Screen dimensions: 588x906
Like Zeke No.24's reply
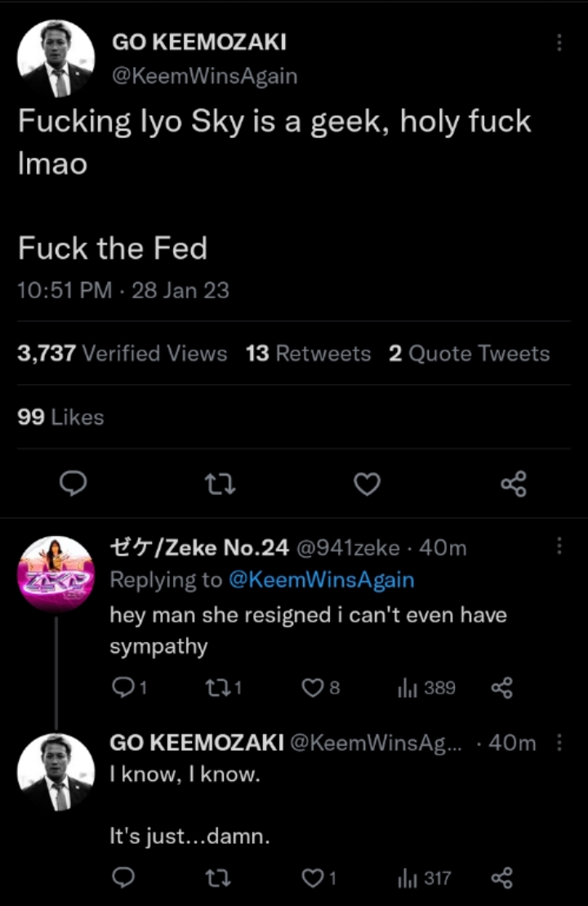[x=312, y=688]
